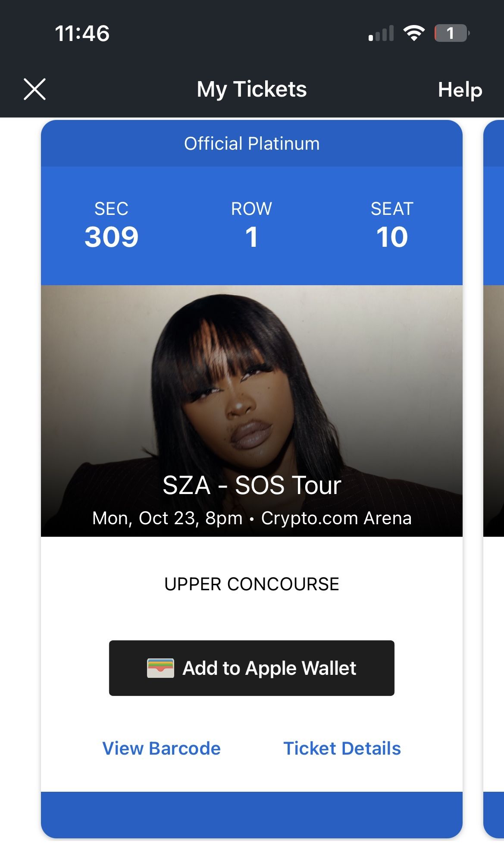Screen dimensions: 504x850
Task: Tap the seat 10 number
Action: [391, 237]
